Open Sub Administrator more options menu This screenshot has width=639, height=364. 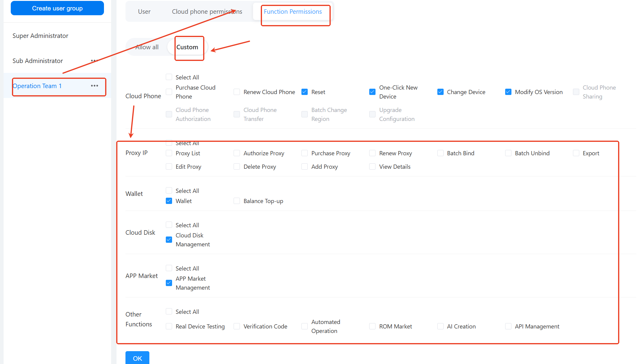(94, 61)
